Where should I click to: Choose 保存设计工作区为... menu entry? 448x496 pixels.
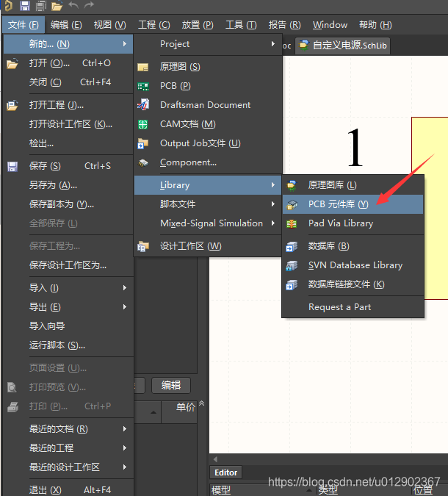(68, 265)
